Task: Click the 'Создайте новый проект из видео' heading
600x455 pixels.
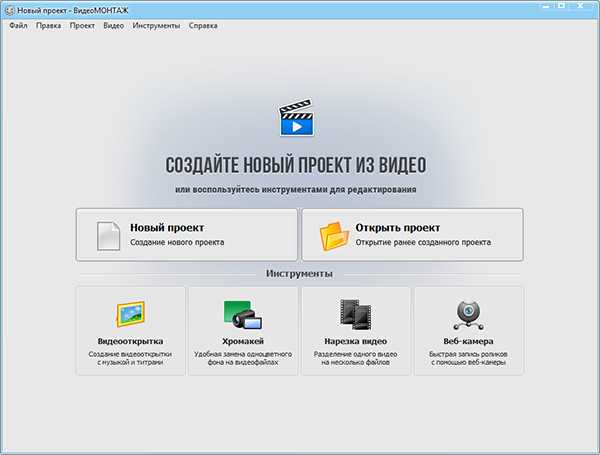Action: pos(296,165)
